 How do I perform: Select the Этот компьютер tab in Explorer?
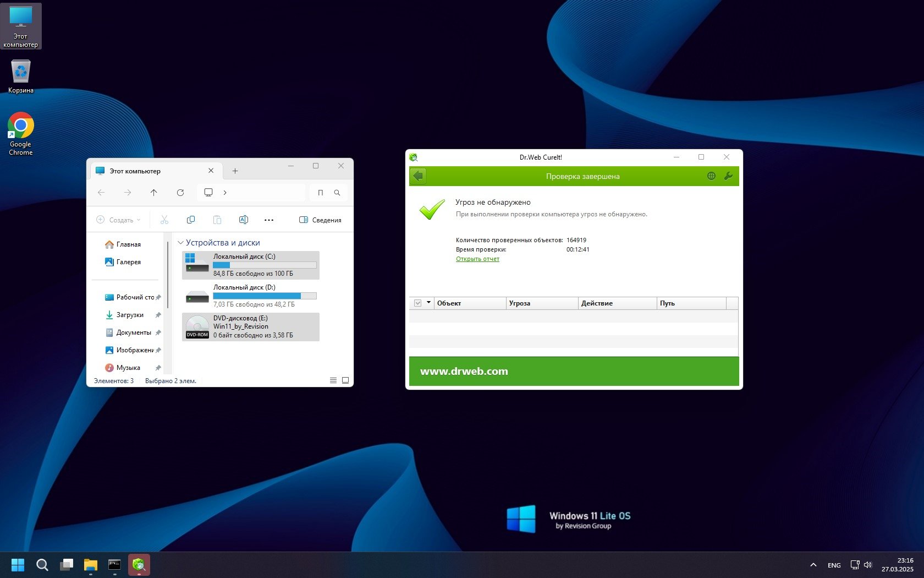tap(156, 171)
